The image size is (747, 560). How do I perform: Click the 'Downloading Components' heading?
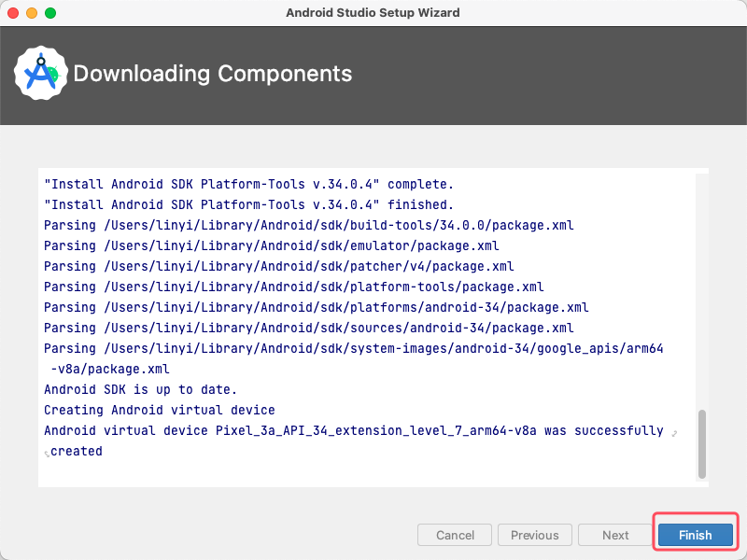pyautogui.click(x=213, y=74)
